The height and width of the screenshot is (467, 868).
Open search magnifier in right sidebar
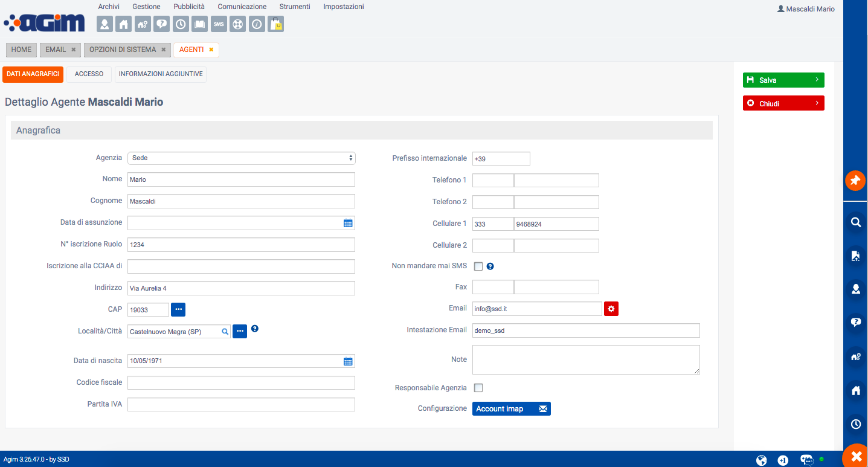(x=855, y=222)
